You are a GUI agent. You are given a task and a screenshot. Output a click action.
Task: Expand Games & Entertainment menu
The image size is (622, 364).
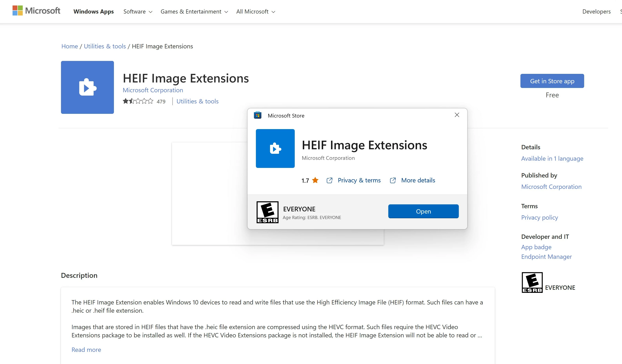click(194, 12)
